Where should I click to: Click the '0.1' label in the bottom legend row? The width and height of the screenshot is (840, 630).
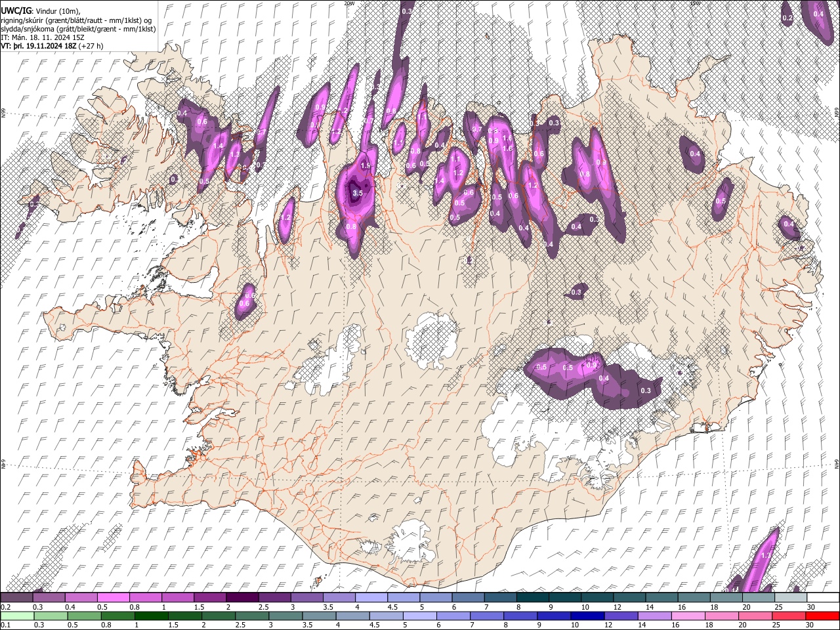[6, 625]
